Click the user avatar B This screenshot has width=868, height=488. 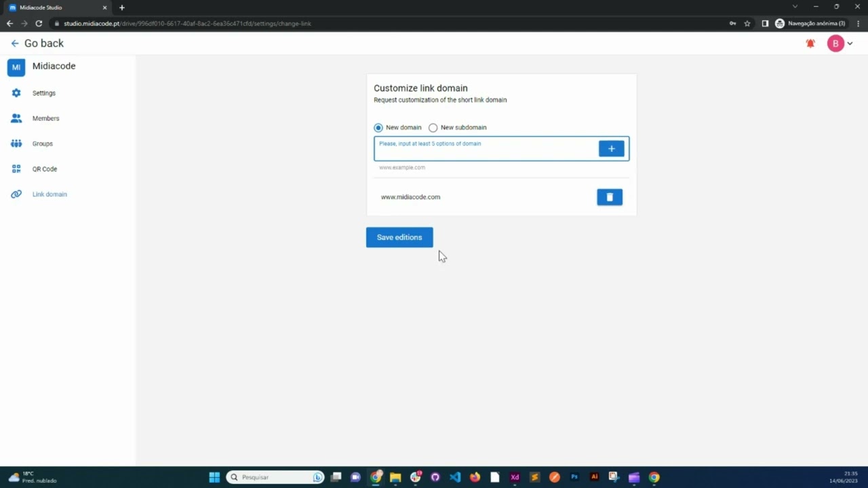835,43
